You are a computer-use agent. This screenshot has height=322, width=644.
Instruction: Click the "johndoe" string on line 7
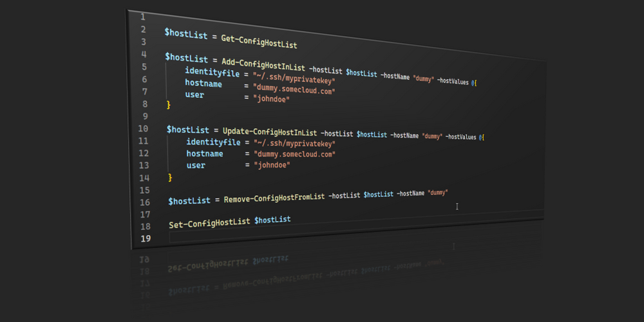tap(272, 99)
